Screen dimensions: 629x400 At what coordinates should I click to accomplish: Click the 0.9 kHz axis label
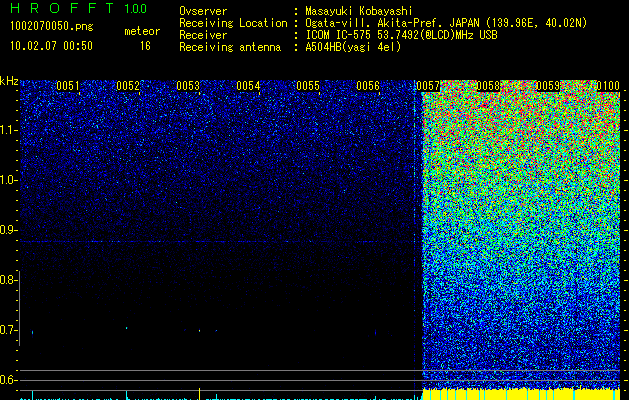pos(8,230)
